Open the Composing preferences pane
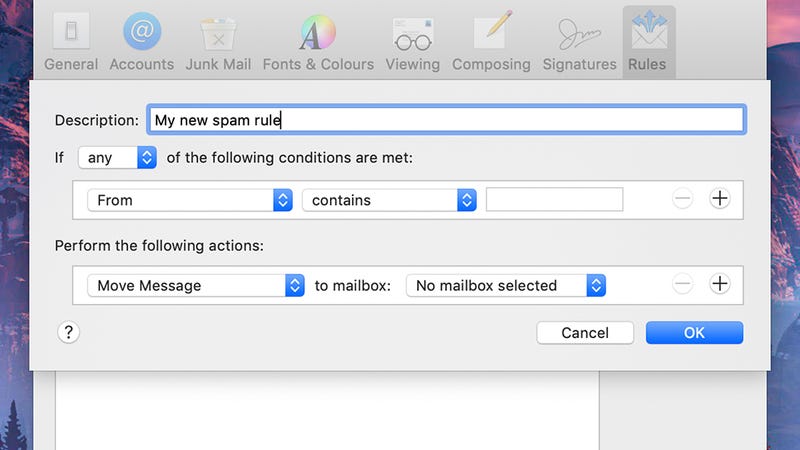The height and width of the screenshot is (450, 800). click(491, 43)
